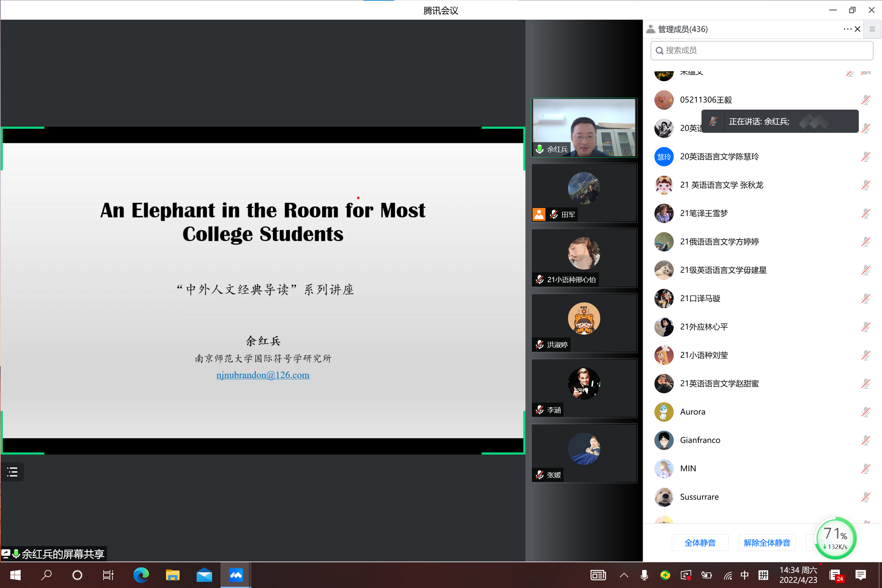
Task: Click the list menu icon below the slide
Action: [x=12, y=472]
